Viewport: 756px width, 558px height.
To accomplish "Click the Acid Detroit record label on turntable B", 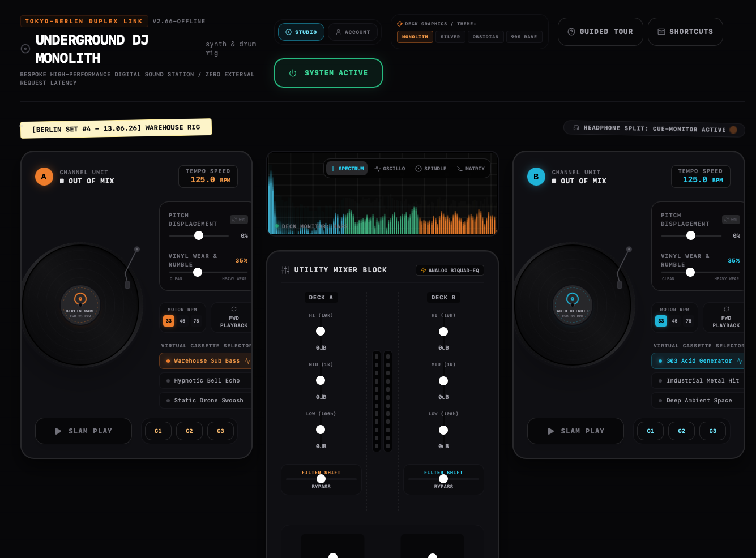I will tap(573, 306).
